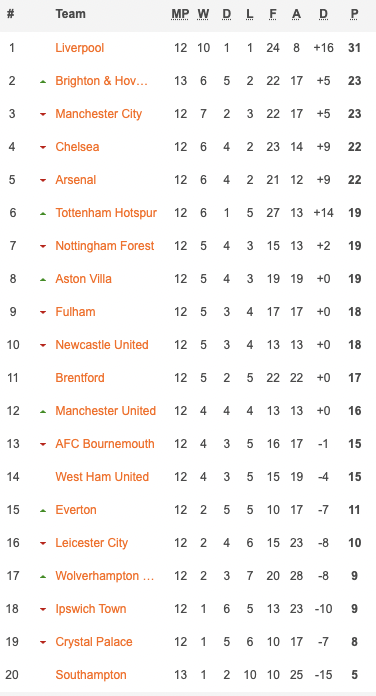Click the green up arrow beside Wolverhampton
376x696 pixels.
pyautogui.click(x=43, y=577)
